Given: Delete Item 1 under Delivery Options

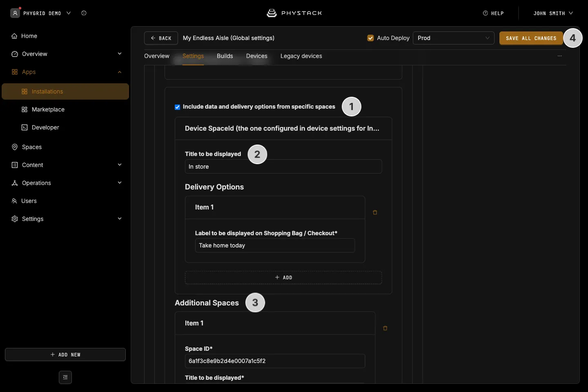Looking at the screenshot, I should coord(375,212).
